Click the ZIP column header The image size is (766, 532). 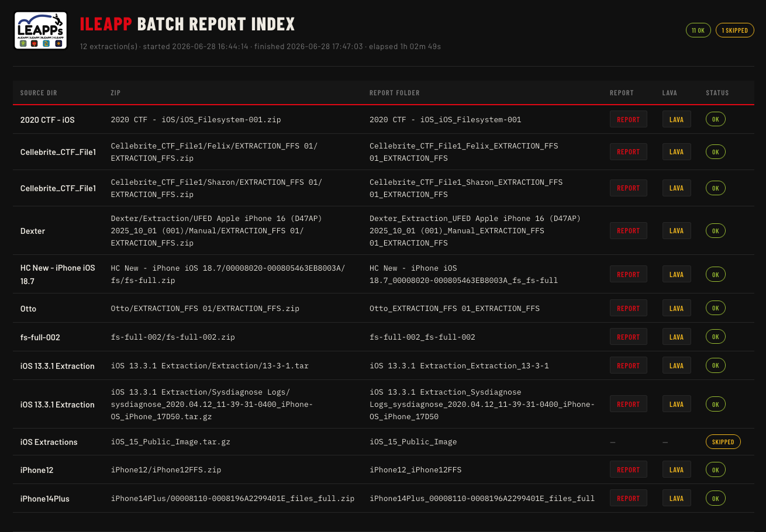coord(116,93)
